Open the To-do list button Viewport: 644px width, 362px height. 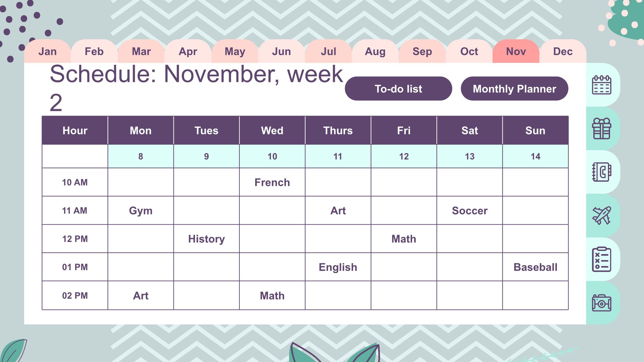tap(398, 88)
